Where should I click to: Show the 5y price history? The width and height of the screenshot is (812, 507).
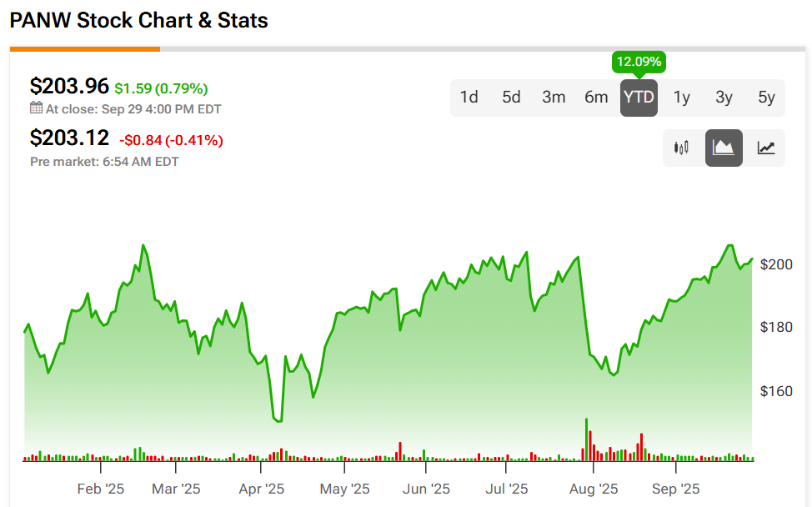pos(766,98)
